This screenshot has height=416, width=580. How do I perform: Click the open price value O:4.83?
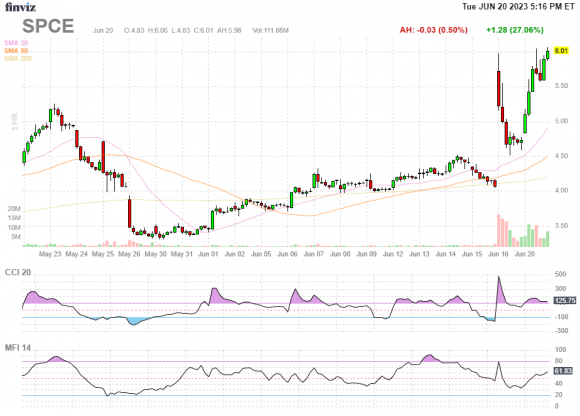click(x=134, y=30)
